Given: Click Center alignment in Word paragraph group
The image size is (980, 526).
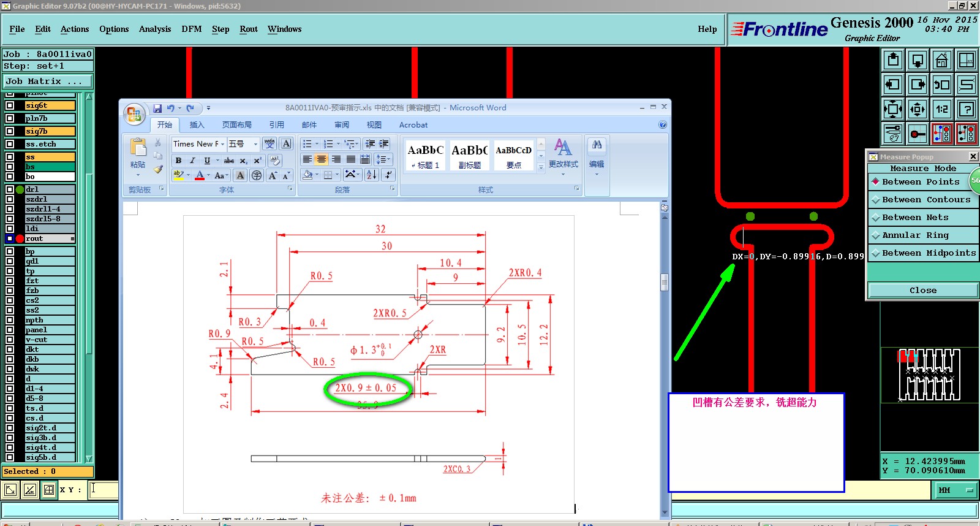Looking at the screenshot, I should pyautogui.click(x=321, y=159).
